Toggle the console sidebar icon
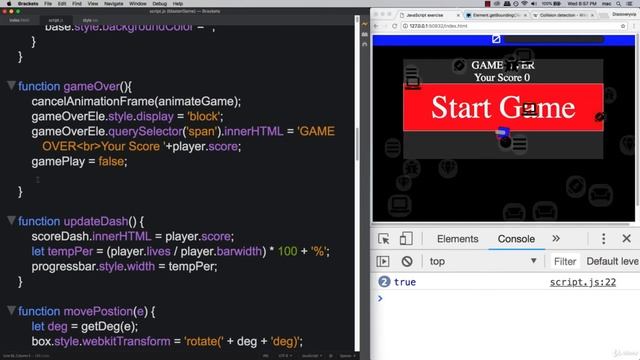Viewport: 640px width, 360px height. pyautogui.click(x=383, y=261)
